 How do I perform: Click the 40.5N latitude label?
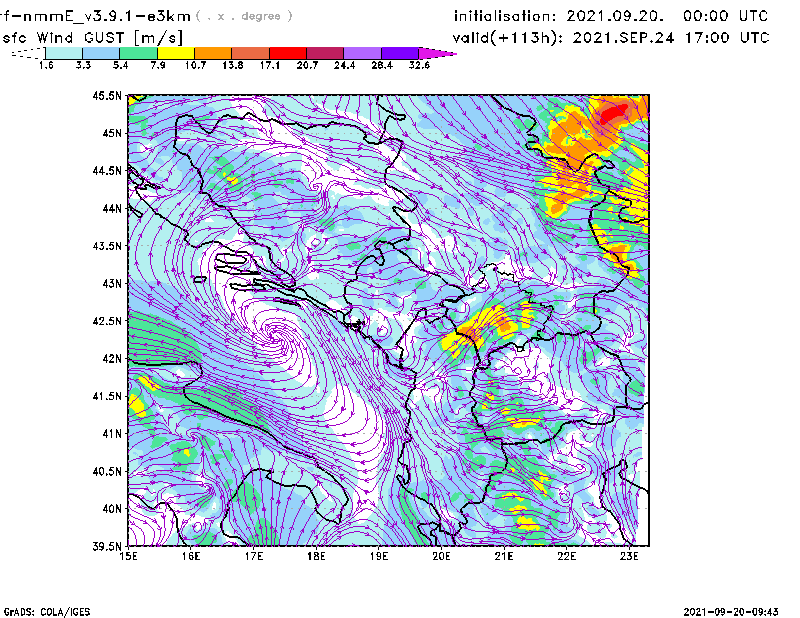[x=107, y=471]
